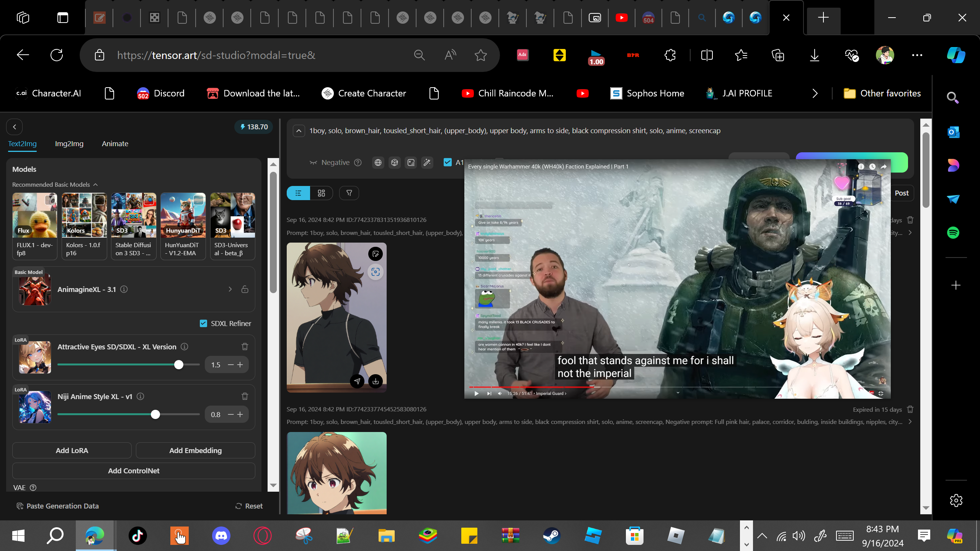Delete the Attractive Eyes LoRA
Screen dimensions: 980x551
tap(245, 347)
